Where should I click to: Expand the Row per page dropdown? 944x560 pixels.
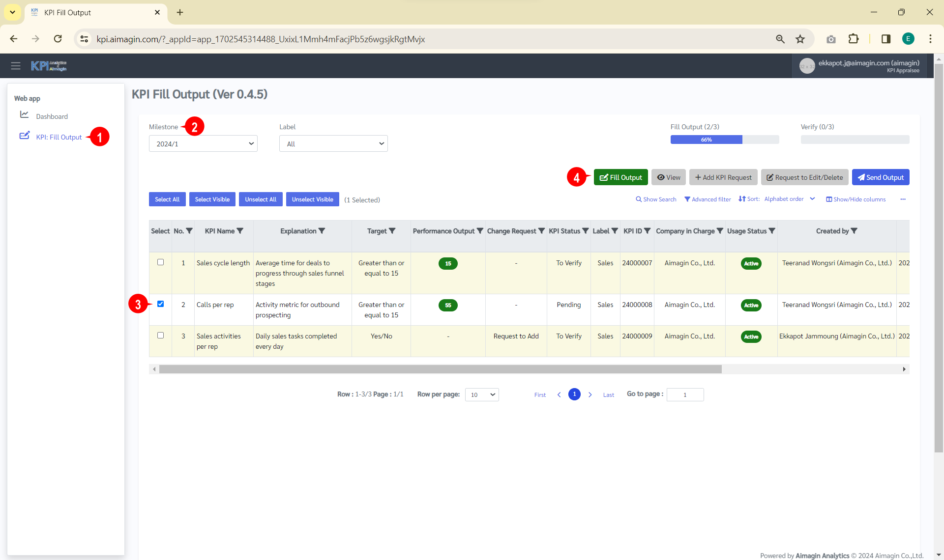(482, 395)
